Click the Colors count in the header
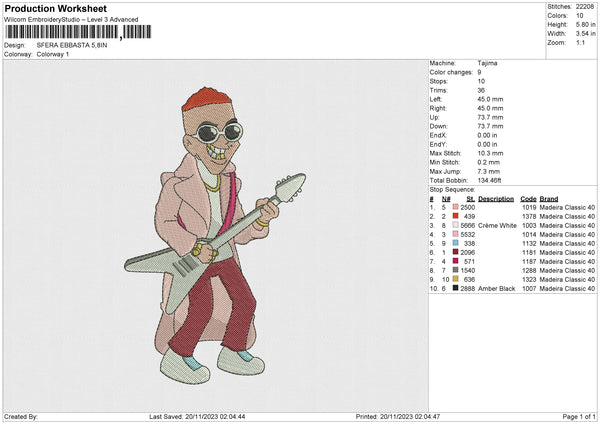The height and width of the screenshot is (424, 600). pyautogui.click(x=580, y=16)
